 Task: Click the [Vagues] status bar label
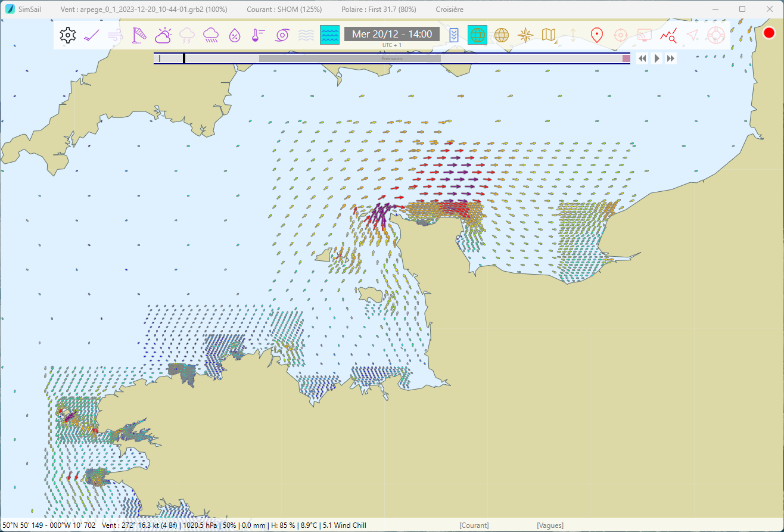click(550, 525)
